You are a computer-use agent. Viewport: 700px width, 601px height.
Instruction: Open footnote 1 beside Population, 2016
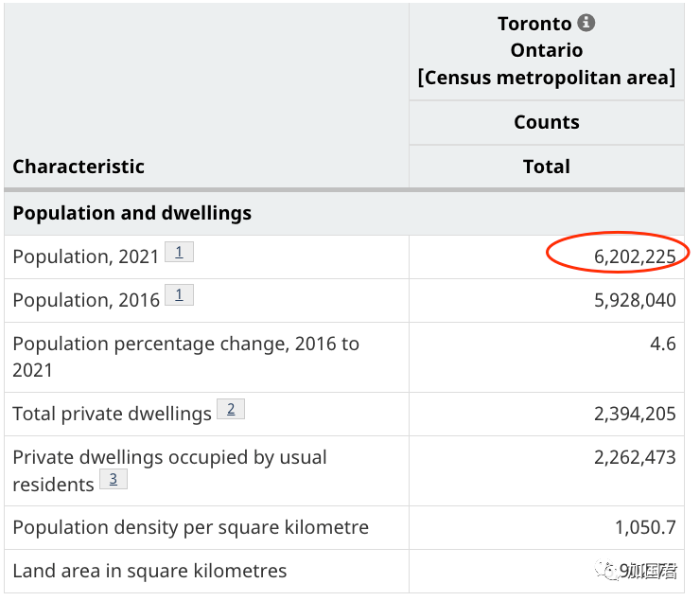point(179,296)
